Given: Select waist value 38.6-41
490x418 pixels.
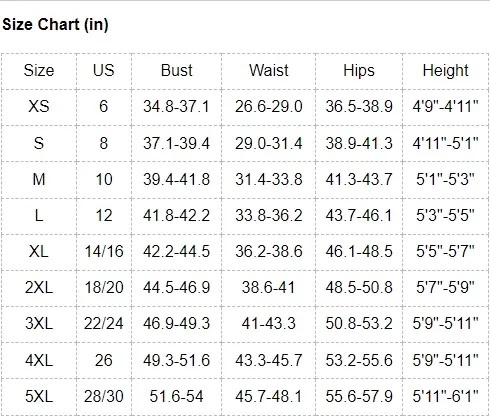Looking at the screenshot, I should click(x=269, y=287).
